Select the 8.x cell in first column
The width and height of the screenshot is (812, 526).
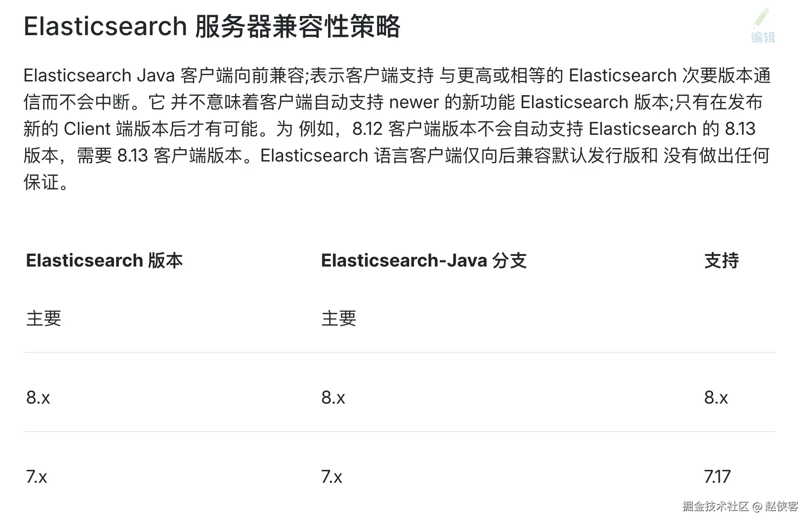click(38, 398)
